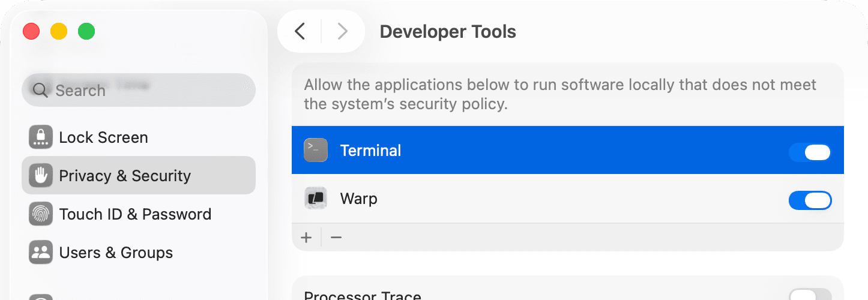The image size is (868, 300).
Task: Minimize window with the yellow button
Action: pyautogui.click(x=59, y=31)
